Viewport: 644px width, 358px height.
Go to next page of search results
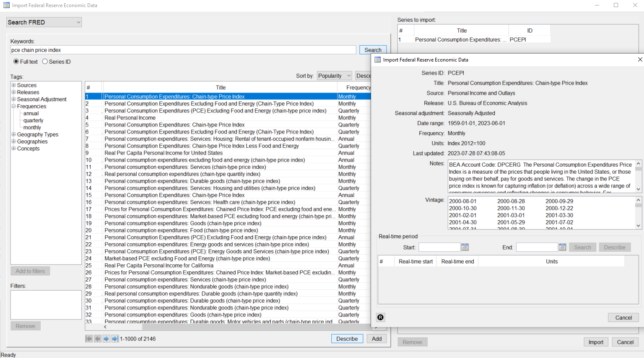(106, 339)
